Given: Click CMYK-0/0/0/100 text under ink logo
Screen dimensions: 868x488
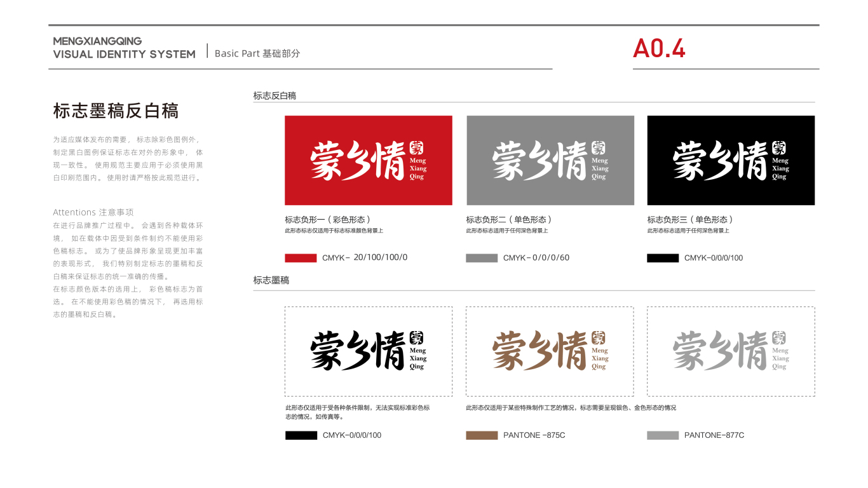Looking at the screenshot, I should click(x=352, y=435).
